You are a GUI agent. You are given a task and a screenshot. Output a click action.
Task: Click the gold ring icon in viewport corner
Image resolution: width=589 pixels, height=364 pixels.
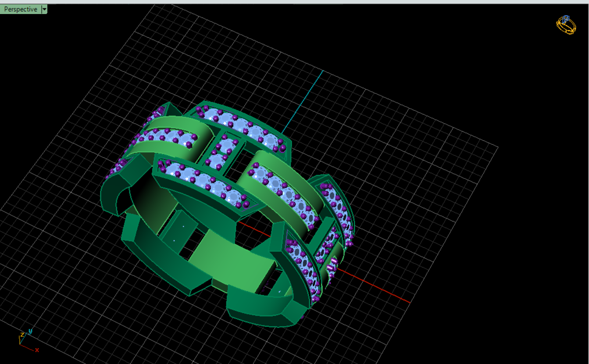coord(565,25)
